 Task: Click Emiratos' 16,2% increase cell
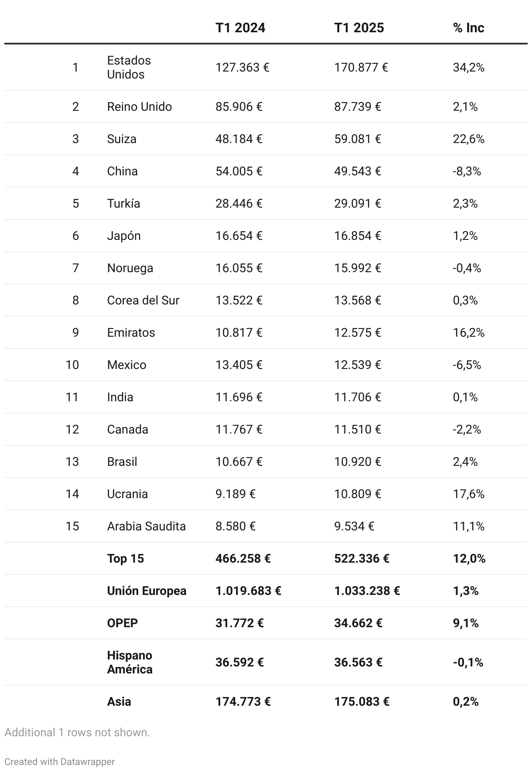(x=468, y=333)
